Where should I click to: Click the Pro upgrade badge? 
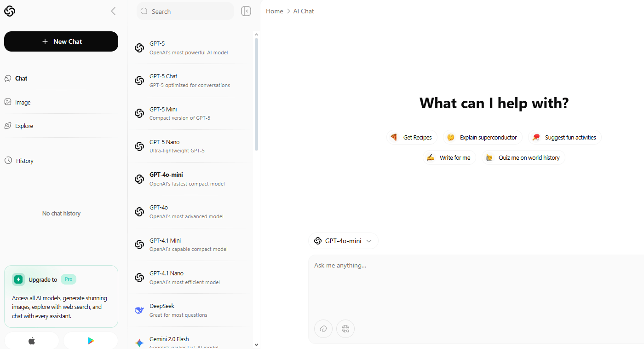click(x=68, y=279)
